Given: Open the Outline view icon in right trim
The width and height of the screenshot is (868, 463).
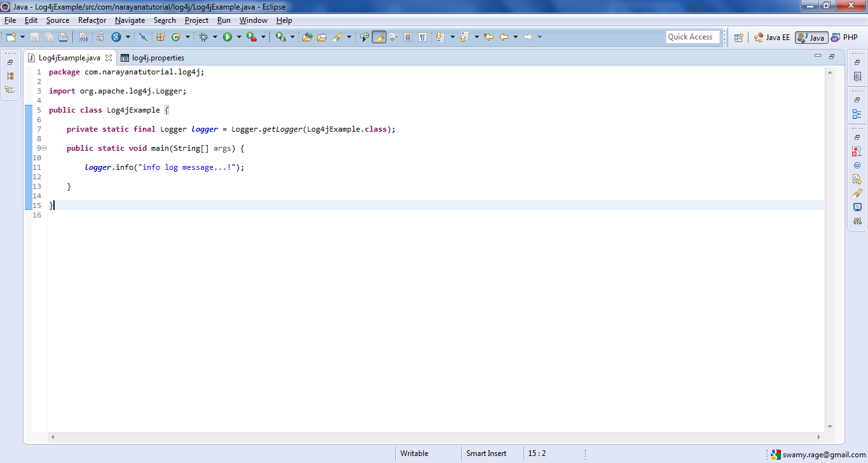Looking at the screenshot, I should tap(857, 115).
